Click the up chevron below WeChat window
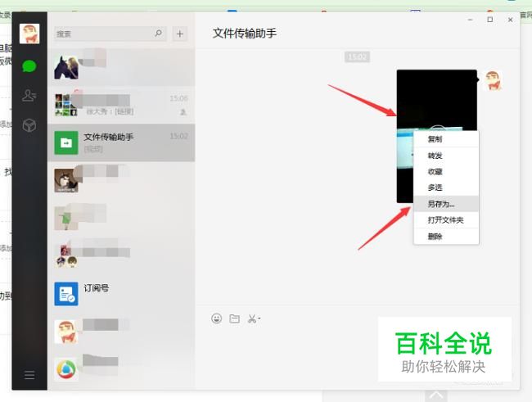Image resolution: width=532 pixels, height=402 pixels. click(x=436, y=396)
